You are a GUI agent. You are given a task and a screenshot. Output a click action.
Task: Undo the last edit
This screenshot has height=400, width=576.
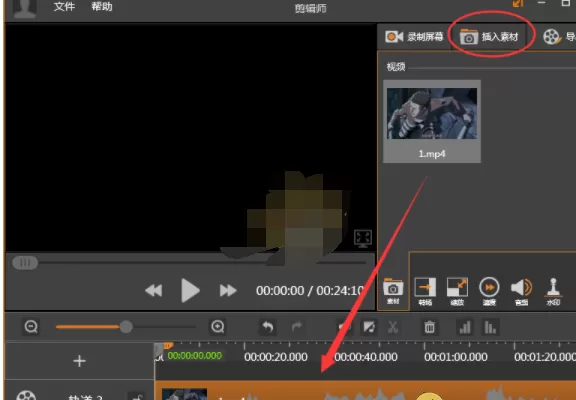click(267, 327)
